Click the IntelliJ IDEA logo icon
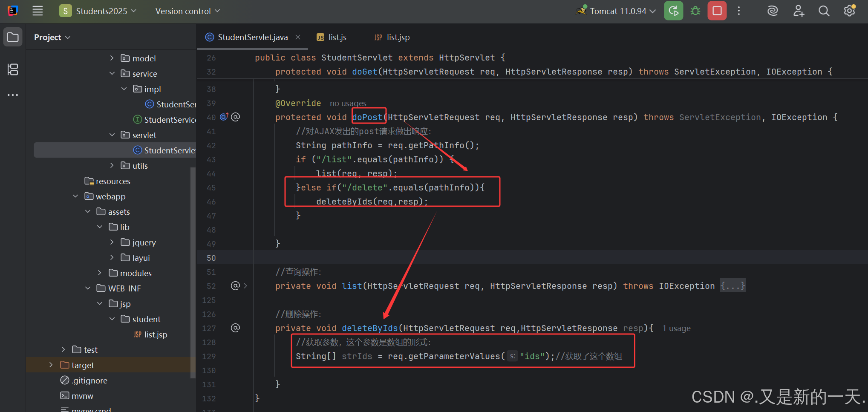This screenshot has height=412, width=868. pyautogui.click(x=12, y=11)
